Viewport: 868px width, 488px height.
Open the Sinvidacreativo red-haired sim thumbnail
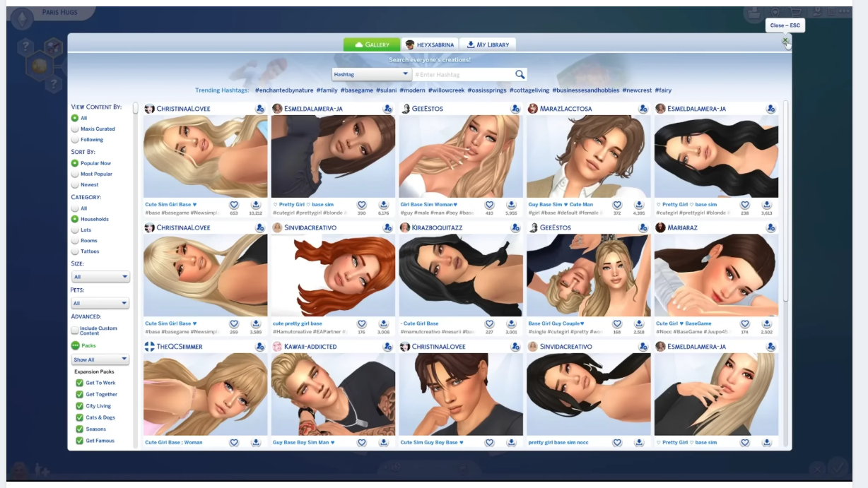coord(333,275)
